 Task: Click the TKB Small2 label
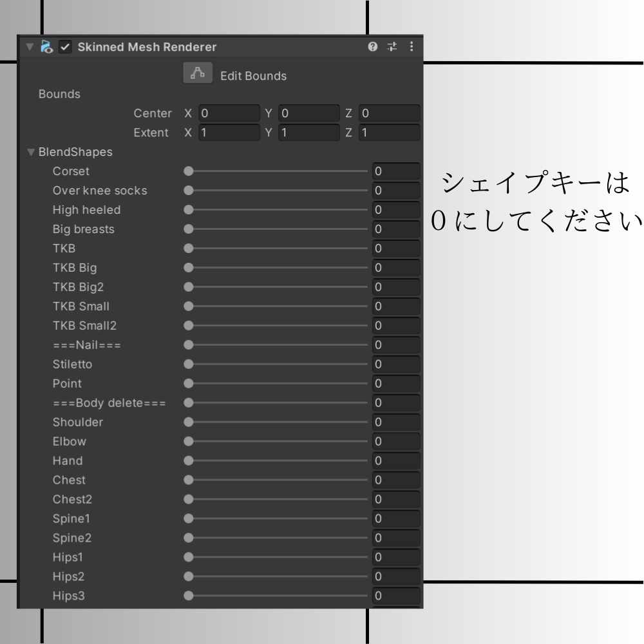pos(84,326)
